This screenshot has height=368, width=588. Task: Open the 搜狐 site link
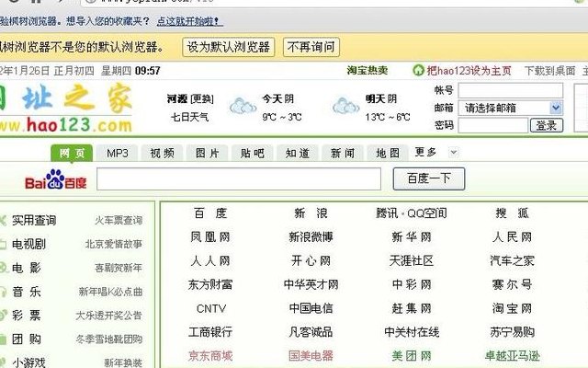pos(513,213)
